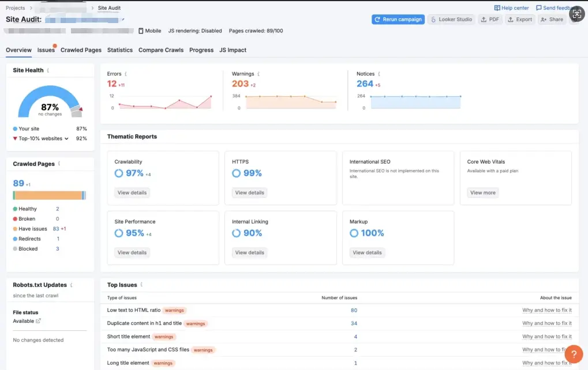Image resolution: width=588 pixels, height=370 pixels.
Task: Open the Errors info tooltip icon
Action: tap(126, 74)
